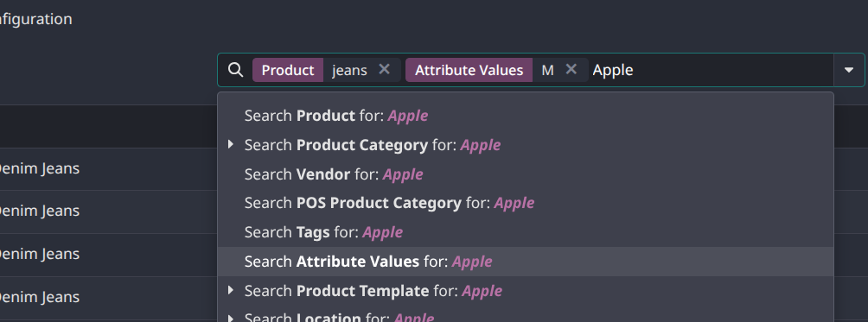Select Search Product Category for Apple
Screen dimensions: 868x322
[x=526, y=145]
